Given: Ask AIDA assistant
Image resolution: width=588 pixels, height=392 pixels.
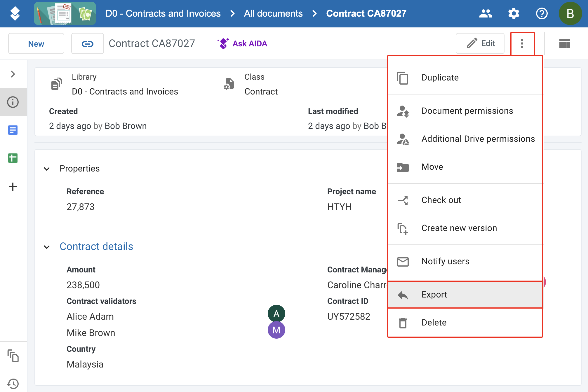Looking at the screenshot, I should coord(242,44).
